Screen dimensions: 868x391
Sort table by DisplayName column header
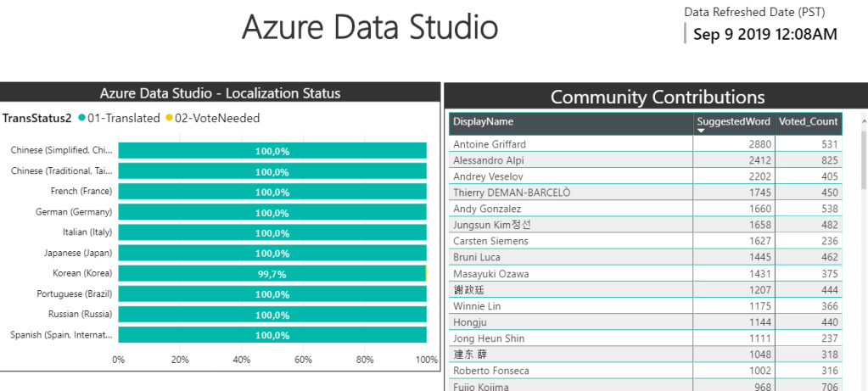pos(483,122)
